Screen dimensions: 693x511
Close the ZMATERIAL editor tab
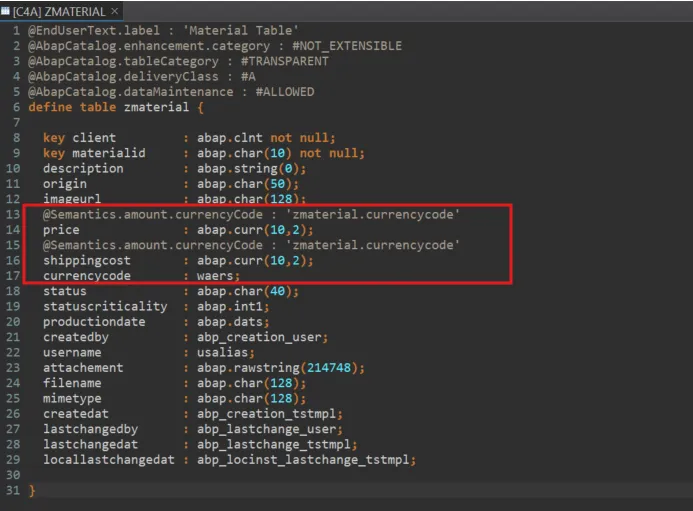coord(114,10)
